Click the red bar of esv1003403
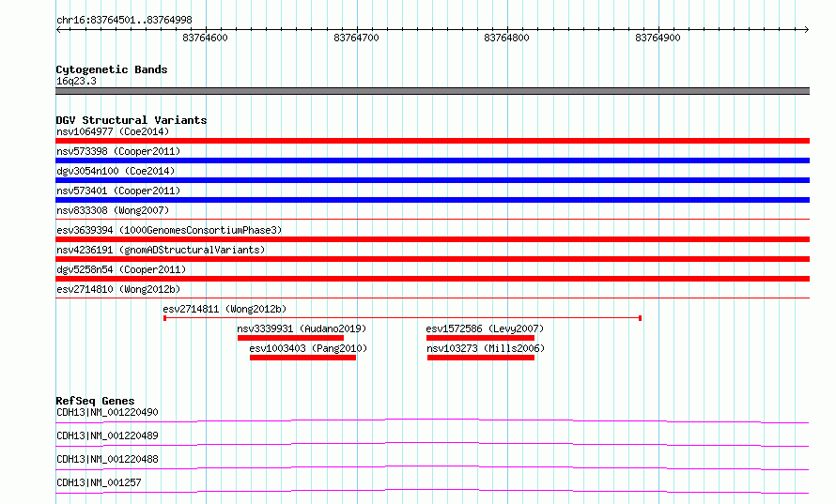 coord(302,358)
